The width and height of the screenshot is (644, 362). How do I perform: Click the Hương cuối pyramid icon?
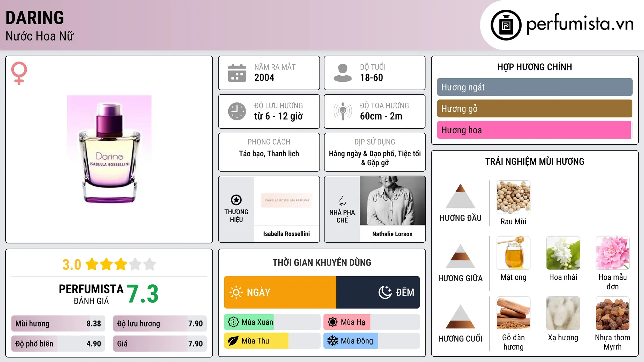pyautogui.click(x=460, y=316)
